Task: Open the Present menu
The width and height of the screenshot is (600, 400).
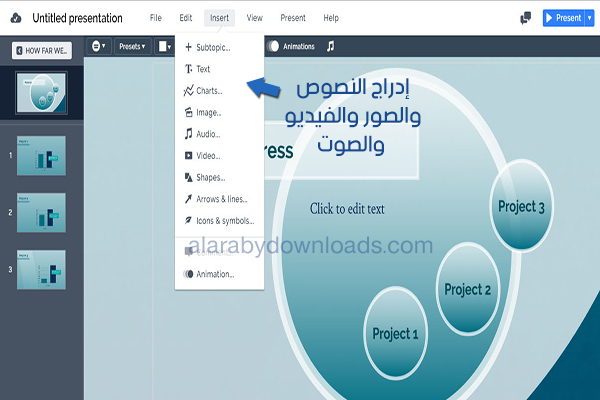Action: [293, 18]
